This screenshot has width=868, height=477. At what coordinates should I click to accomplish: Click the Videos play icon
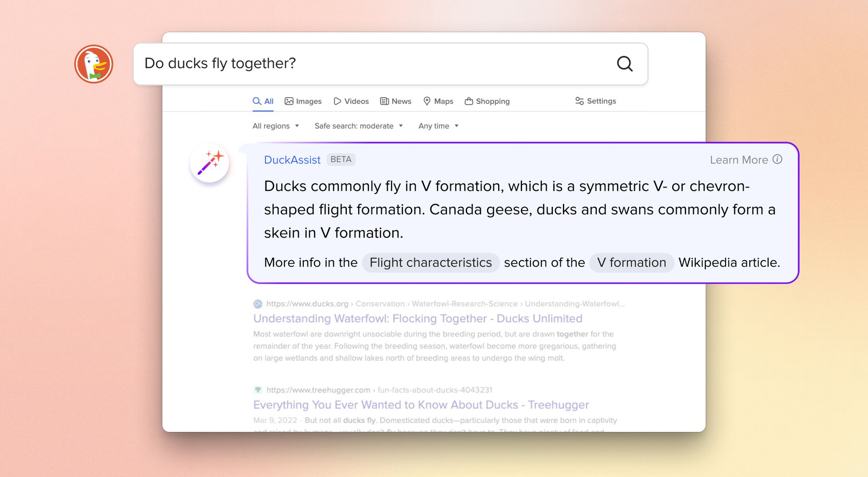point(338,101)
